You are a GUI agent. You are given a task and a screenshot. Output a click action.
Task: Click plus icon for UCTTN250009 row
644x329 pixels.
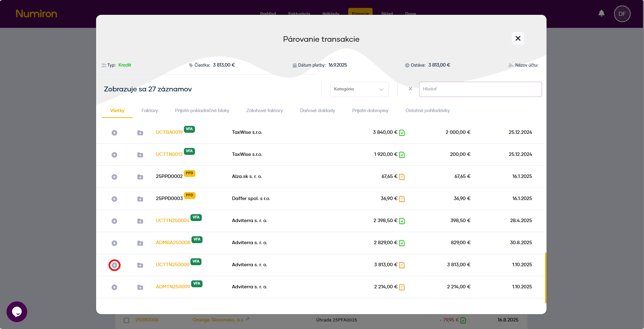click(x=114, y=265)
